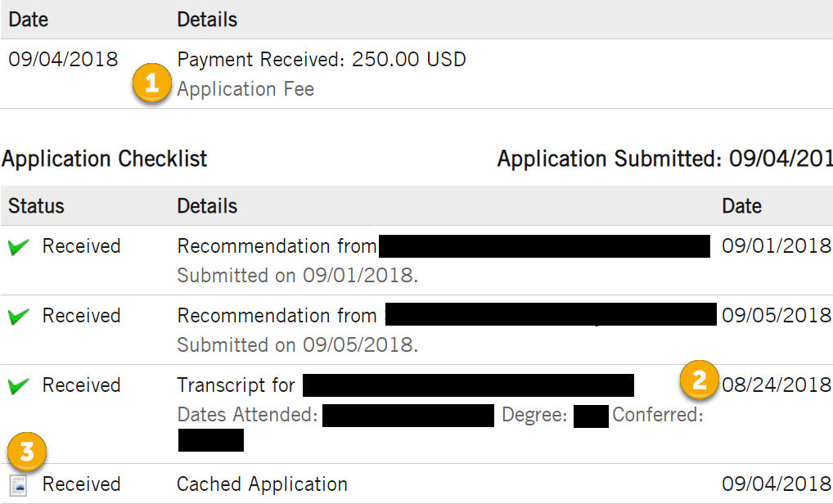Click the Payment Received: 250.00 USD text
This screenshot has width=833, height=504.
pyautogui.click(x=322, y=60)
